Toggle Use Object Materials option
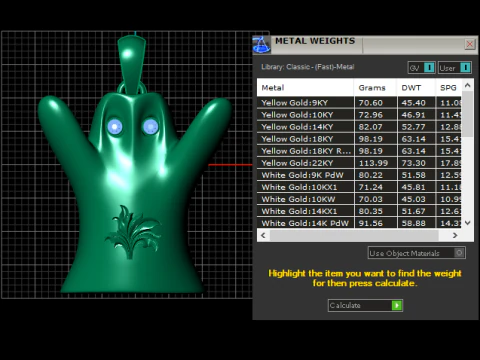 417,253
